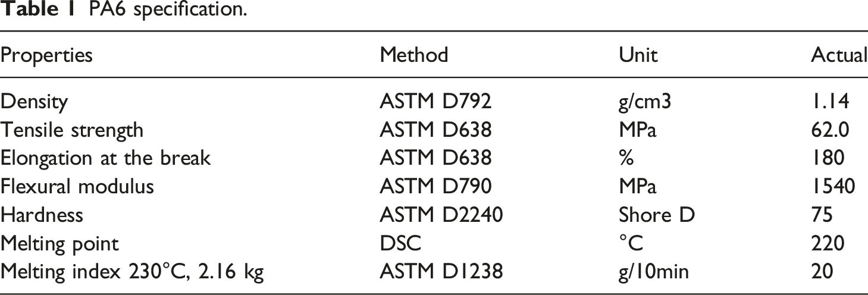
Task: Select the ASTM D2240 method cell
Action: tap(441, 215)
